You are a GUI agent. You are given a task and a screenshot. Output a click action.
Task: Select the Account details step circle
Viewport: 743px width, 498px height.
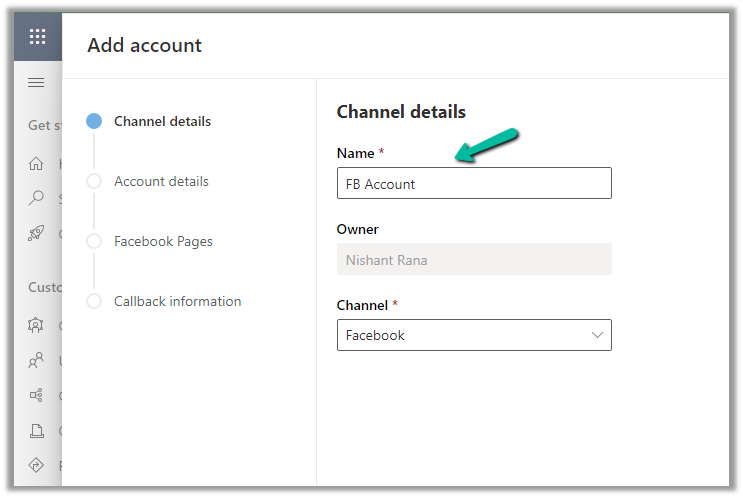[94, 181]
